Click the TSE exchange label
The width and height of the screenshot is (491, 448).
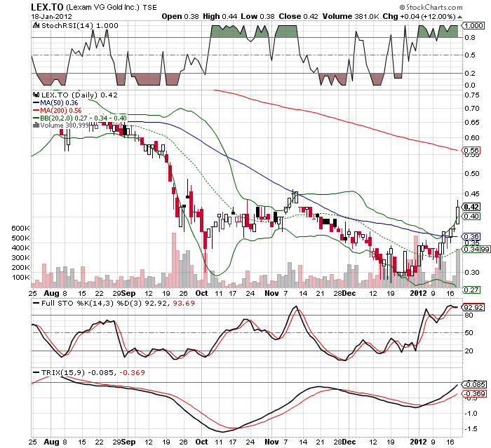coord(149,8)
